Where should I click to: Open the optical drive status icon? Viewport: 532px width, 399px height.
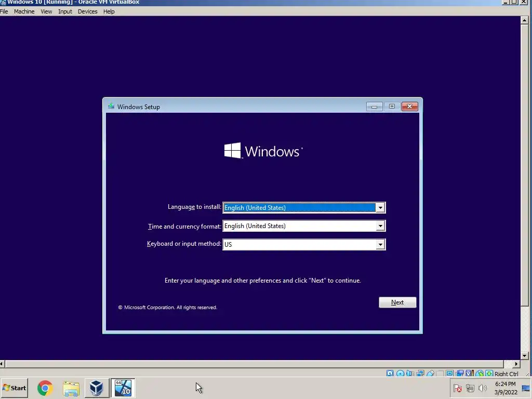[401, 374]
